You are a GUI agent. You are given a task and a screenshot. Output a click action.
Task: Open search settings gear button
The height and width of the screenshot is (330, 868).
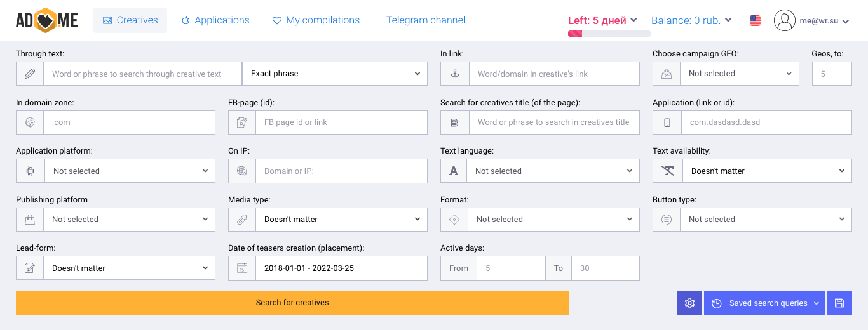(x=689, y=303)
